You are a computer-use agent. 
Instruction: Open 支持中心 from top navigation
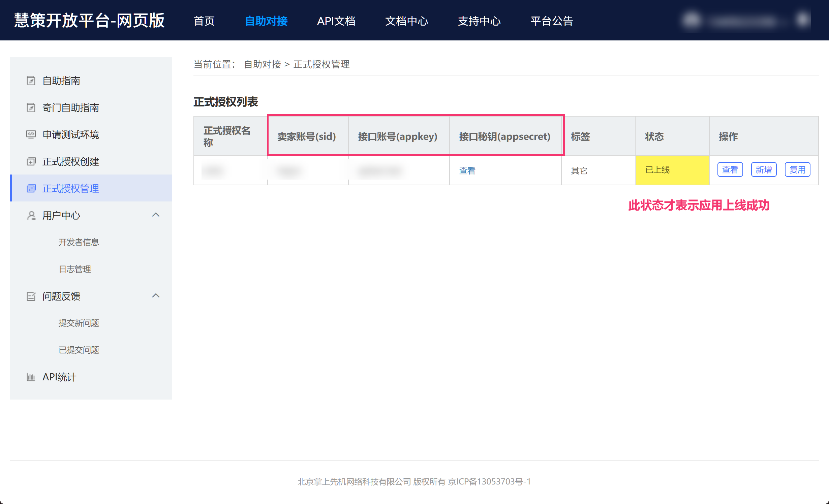click(479, 21)
